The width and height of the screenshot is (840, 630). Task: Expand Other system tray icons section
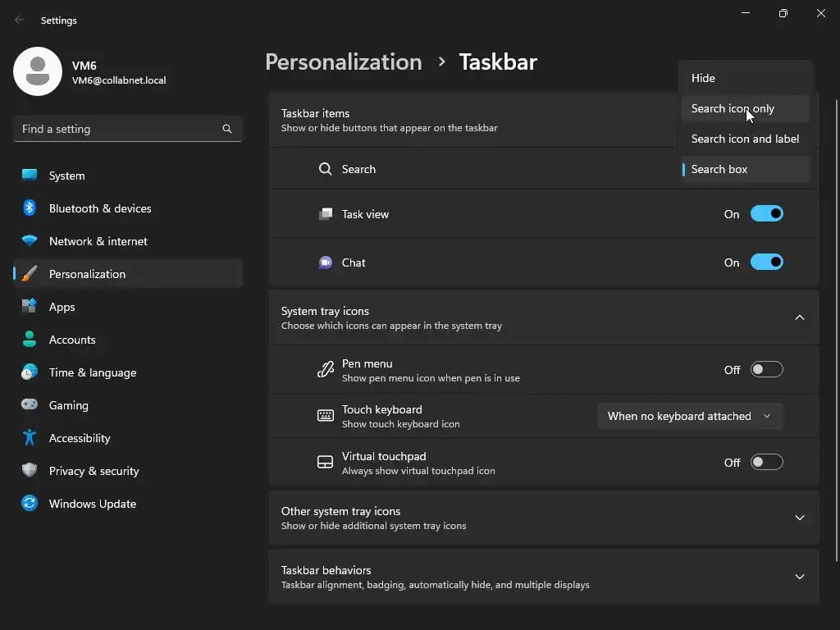(x=799, y=518)
